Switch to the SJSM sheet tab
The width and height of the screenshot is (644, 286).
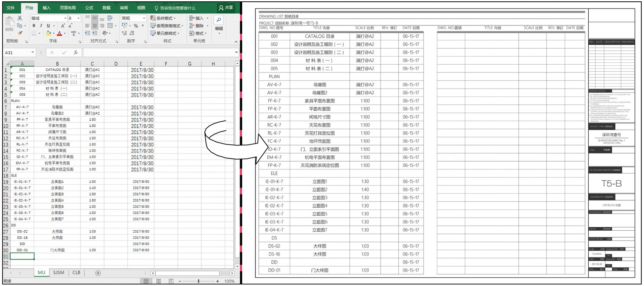coord(59,273)
